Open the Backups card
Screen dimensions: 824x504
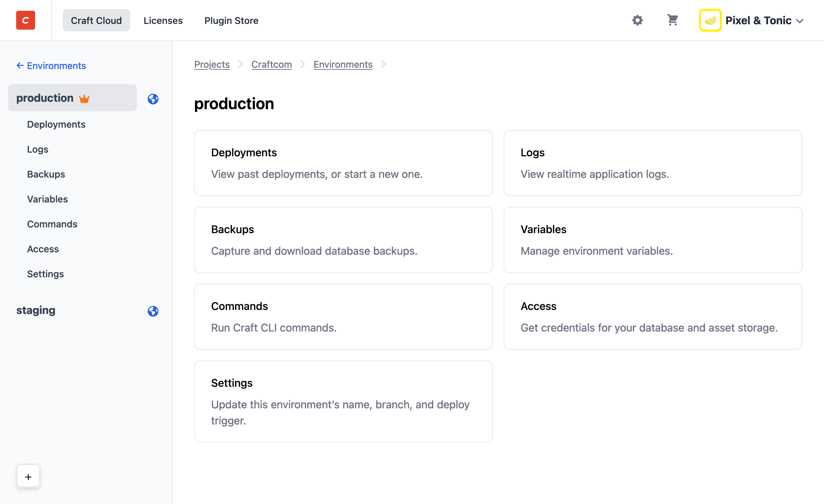(x=343, y=240)
